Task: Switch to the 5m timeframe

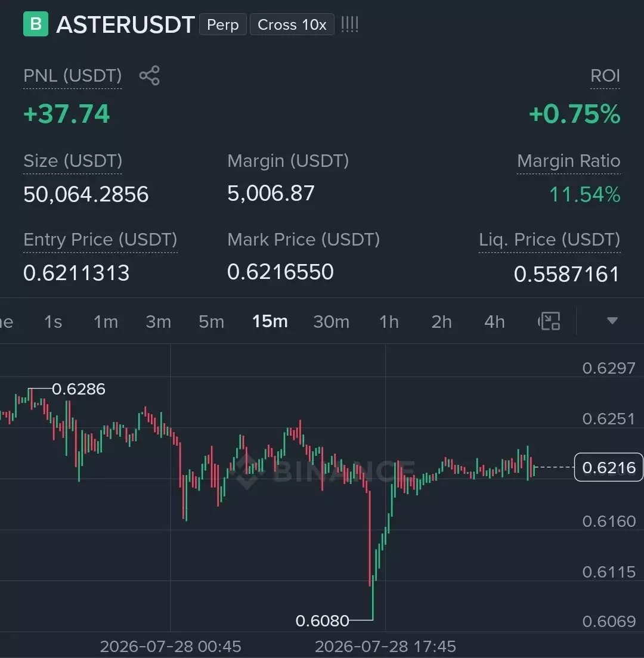Action: (211, 322)
